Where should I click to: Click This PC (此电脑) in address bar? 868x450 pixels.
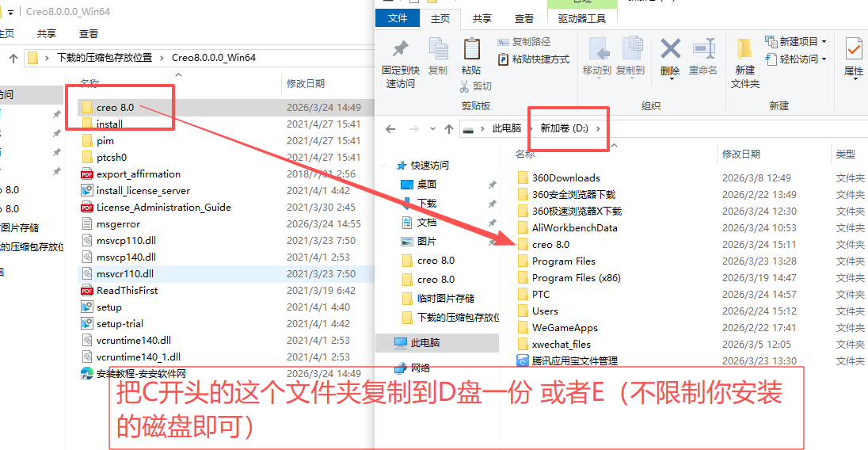(x=507, y=128)
